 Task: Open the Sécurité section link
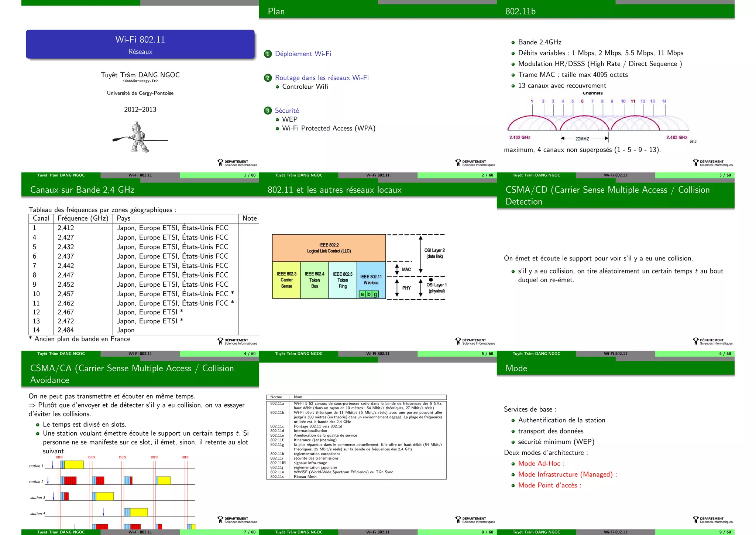[x=287, y=111]
